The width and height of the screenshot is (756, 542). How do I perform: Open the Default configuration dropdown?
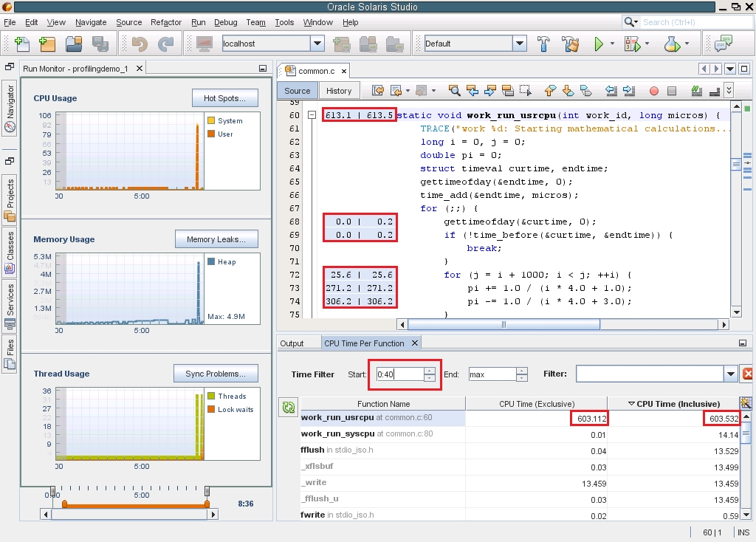click(519, 44)
